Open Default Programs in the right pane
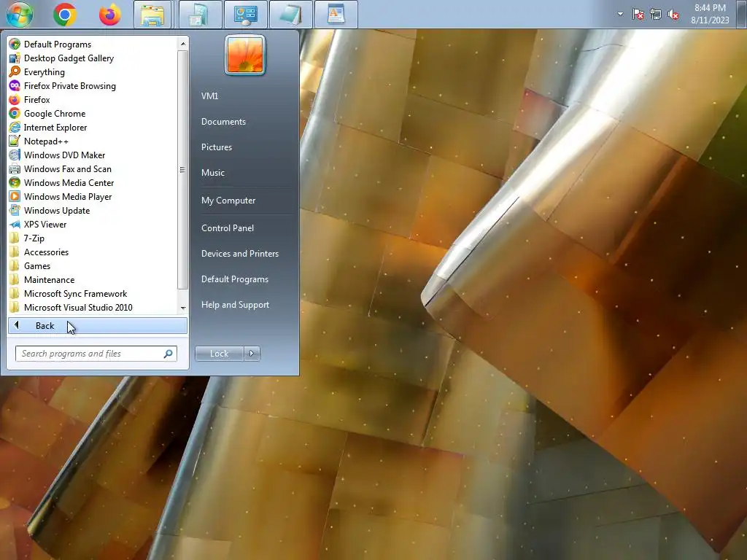This screenshot has width=747, height=560. click(235, 279)
